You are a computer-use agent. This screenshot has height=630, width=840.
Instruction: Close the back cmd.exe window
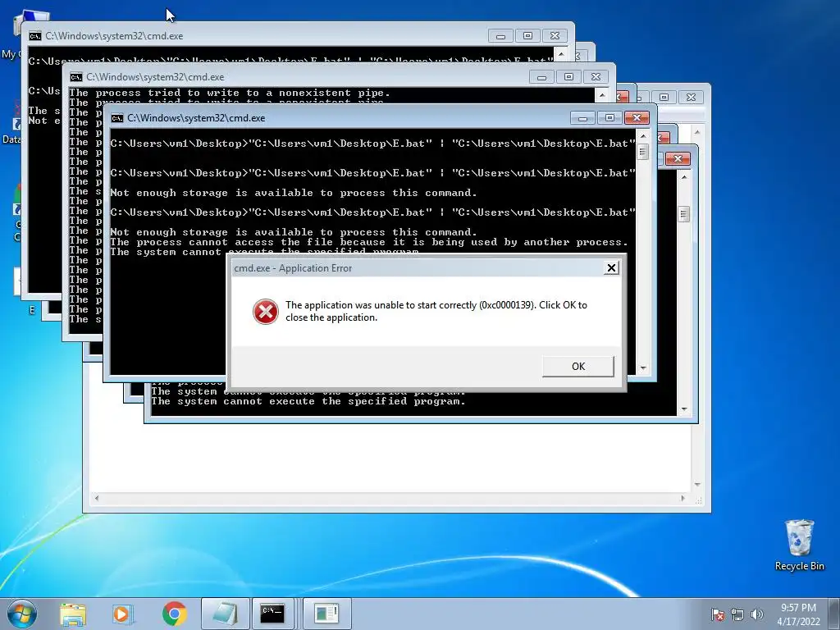[555, 36]
